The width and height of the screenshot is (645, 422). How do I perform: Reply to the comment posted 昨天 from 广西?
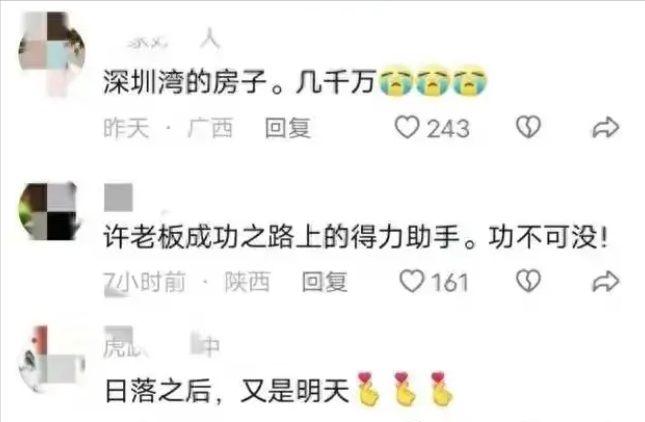pyautogui.click(x=287, y=128)
